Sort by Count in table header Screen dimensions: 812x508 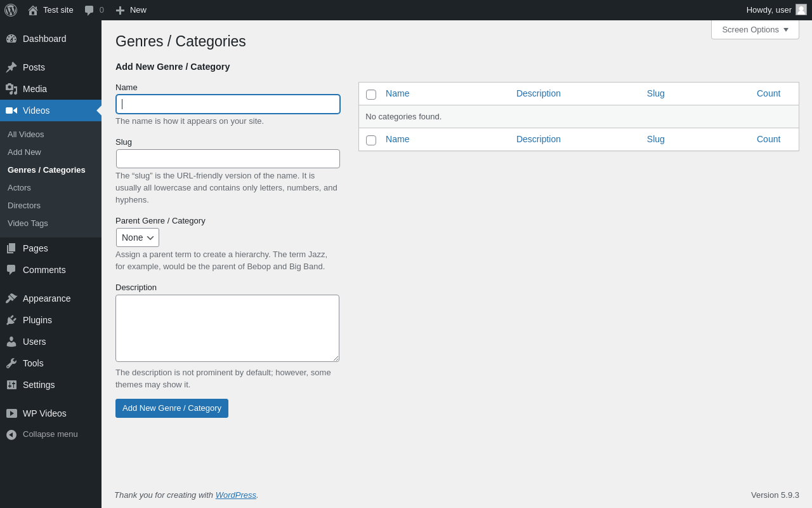coord(769,93)
